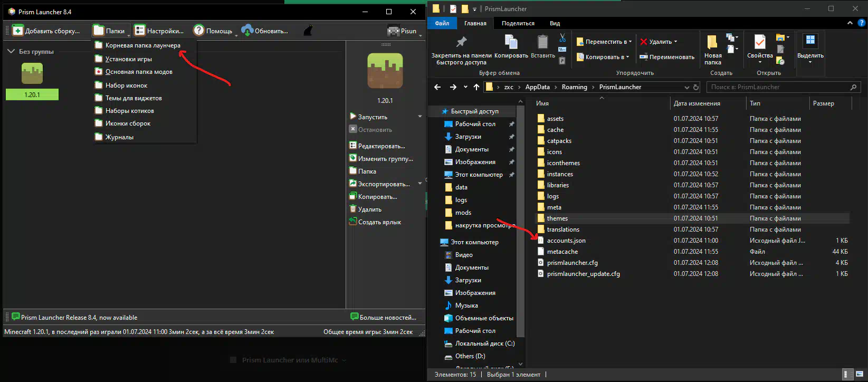Click the news message icon in status bar
The height and width of the screenshot is (382, 868).
pyautogui.click(x=16, y=317)
